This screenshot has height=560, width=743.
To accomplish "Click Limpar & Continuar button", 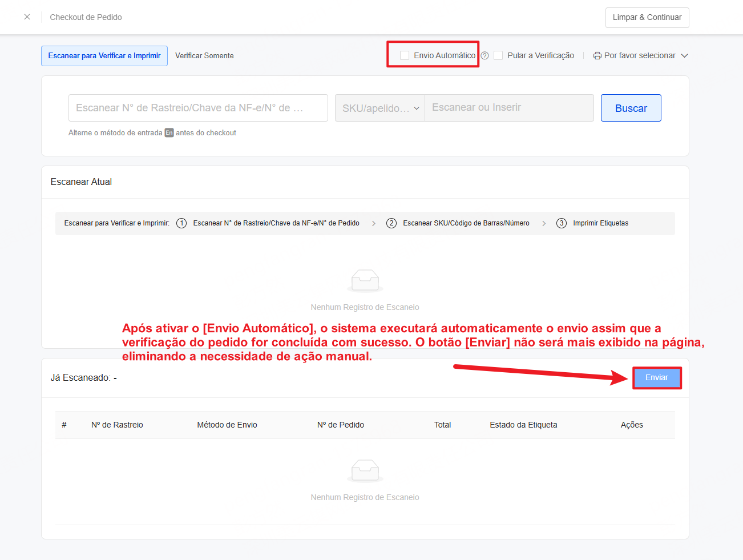I will (x=647, y=18).
